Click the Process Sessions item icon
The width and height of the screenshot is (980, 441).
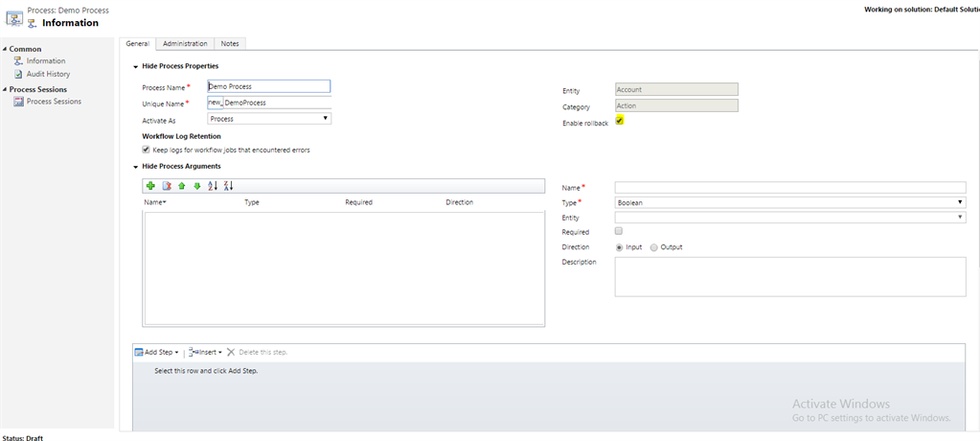(19, 102)
